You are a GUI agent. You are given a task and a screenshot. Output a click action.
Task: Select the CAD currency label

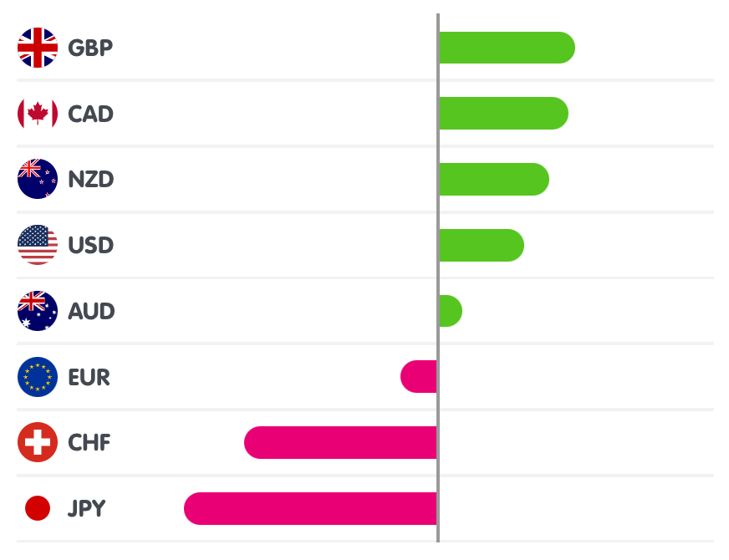tap(90, 114)
